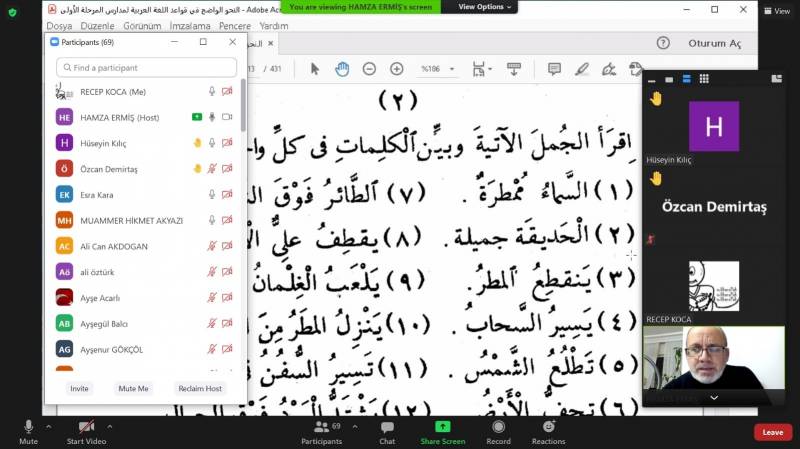This screenshot has height=449, width=800.
Task: Click the red Leave button
Action: click(x=772, y=432)
